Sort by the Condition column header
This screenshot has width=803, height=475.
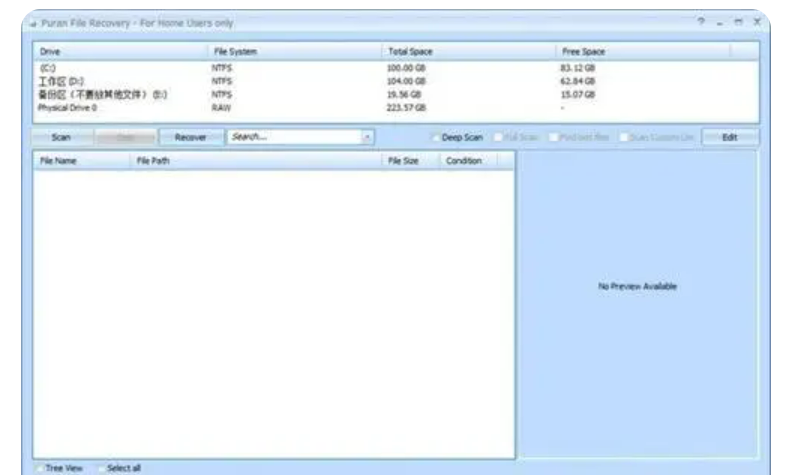(464, 160)
